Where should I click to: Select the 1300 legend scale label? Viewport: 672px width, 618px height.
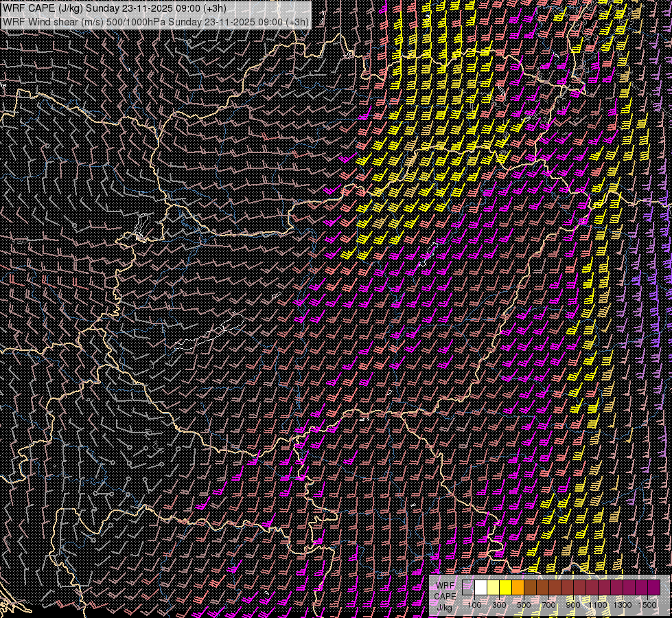623,605
